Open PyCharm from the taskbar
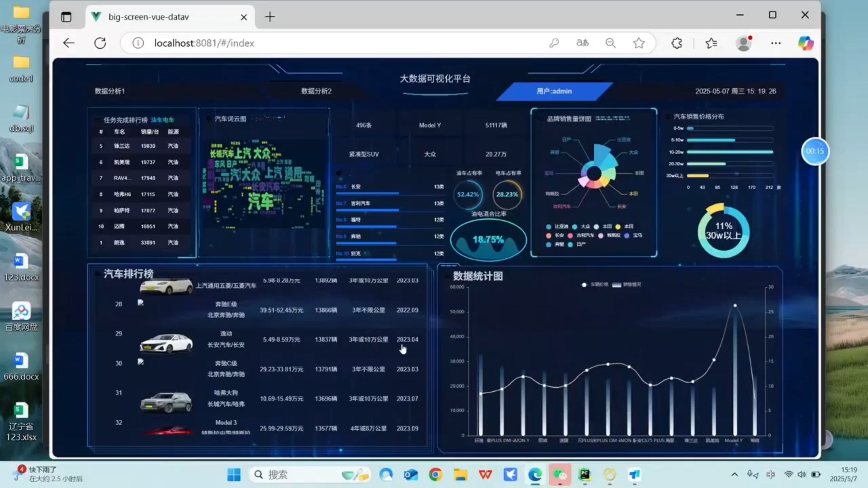 [585, 475]
